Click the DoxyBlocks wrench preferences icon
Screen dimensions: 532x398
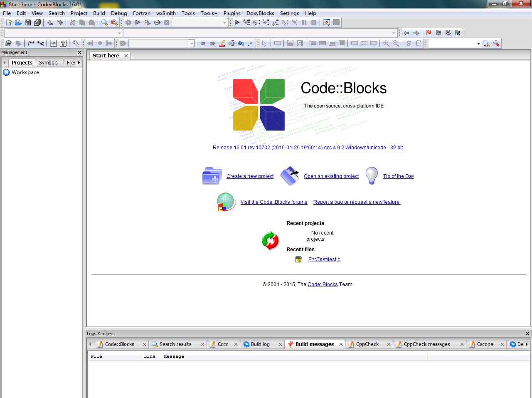[76, 43]
